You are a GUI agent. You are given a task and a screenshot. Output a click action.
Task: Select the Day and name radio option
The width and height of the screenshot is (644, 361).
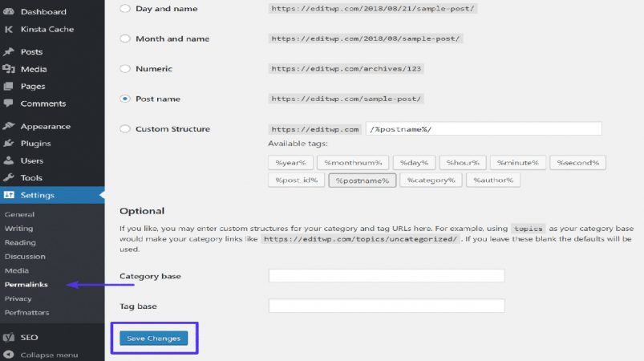coord(125,9)
